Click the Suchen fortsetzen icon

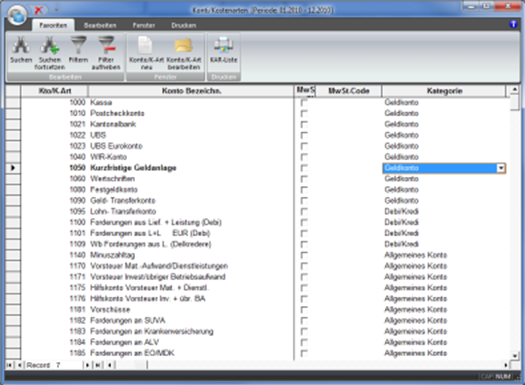50,45
